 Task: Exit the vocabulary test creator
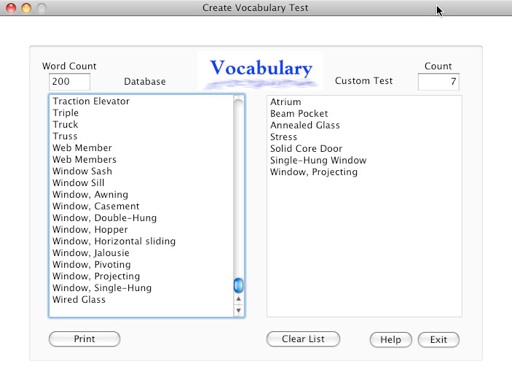pos(438,340)
